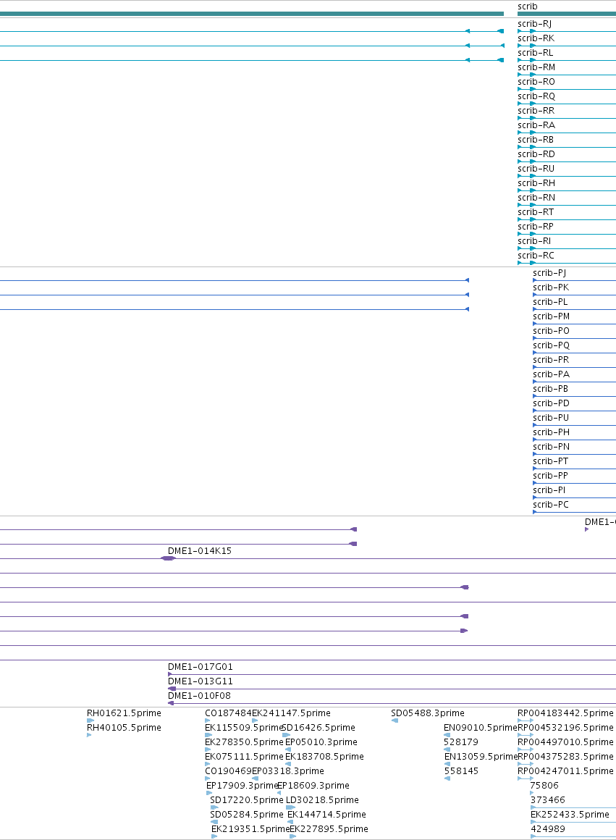Viewport: 616px width, 840px height.
Task: Select the scrib-PH protein label
Action: [551, 432]
